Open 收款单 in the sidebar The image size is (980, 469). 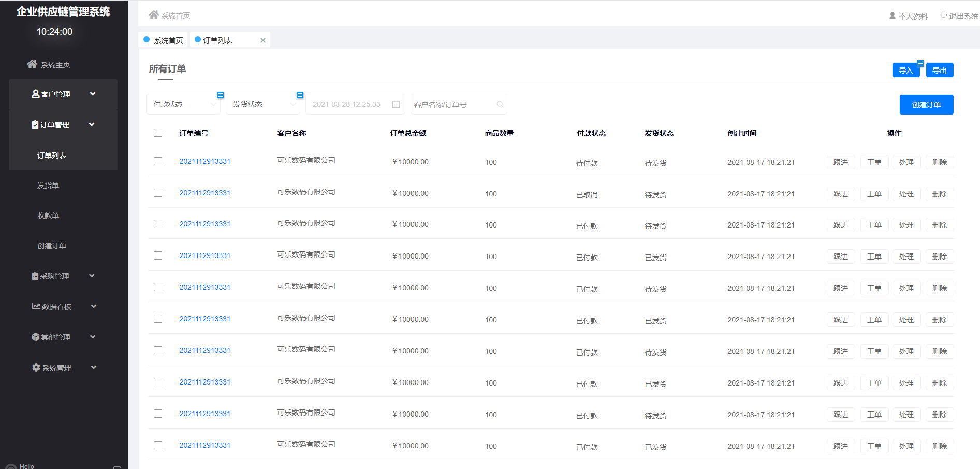pos(48,216)
